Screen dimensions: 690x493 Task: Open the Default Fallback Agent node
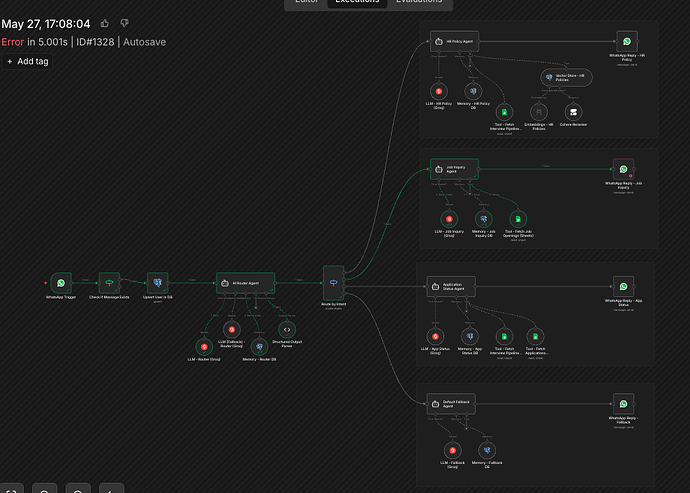[x=451, y=404]
